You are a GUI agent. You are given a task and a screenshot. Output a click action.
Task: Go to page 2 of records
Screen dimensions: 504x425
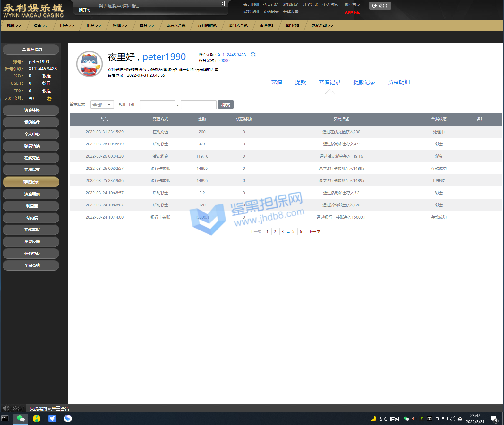[x=275, y=231]
